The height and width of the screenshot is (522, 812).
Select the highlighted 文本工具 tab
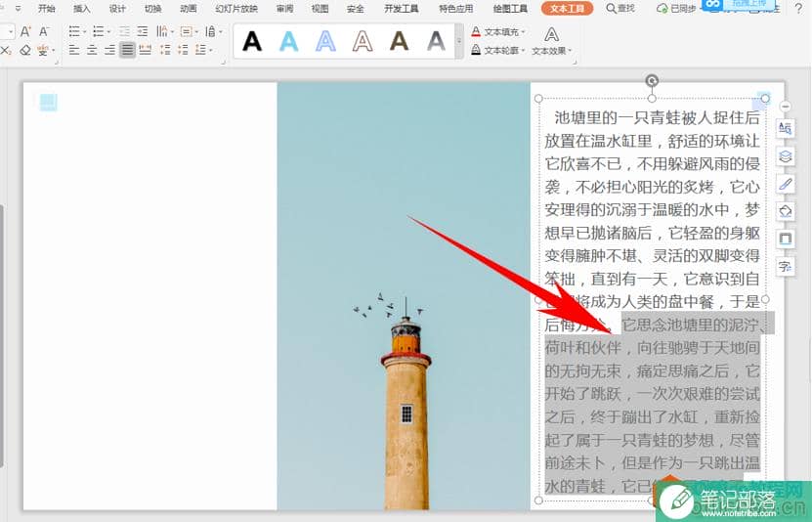(567, 8)
